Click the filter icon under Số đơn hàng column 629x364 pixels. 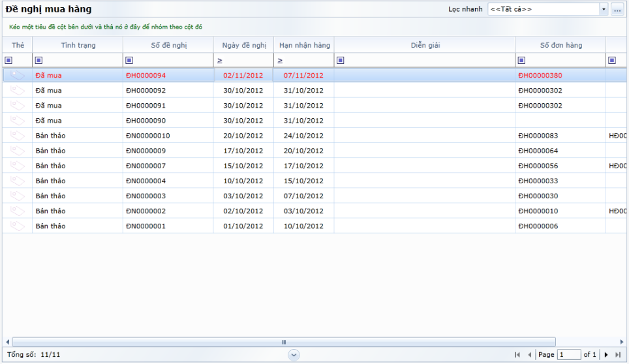click(x=521, y=61)
